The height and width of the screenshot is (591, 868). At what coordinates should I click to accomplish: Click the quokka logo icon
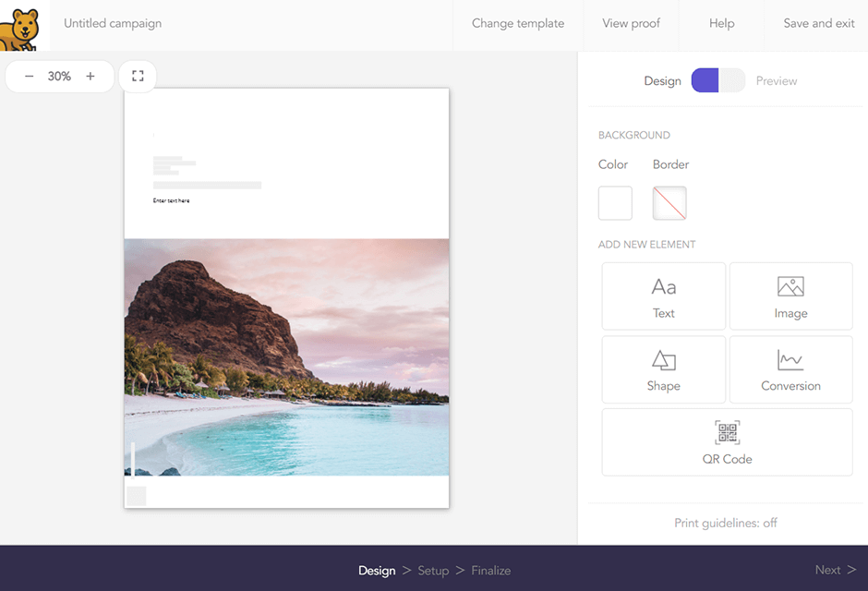[20, 30]
